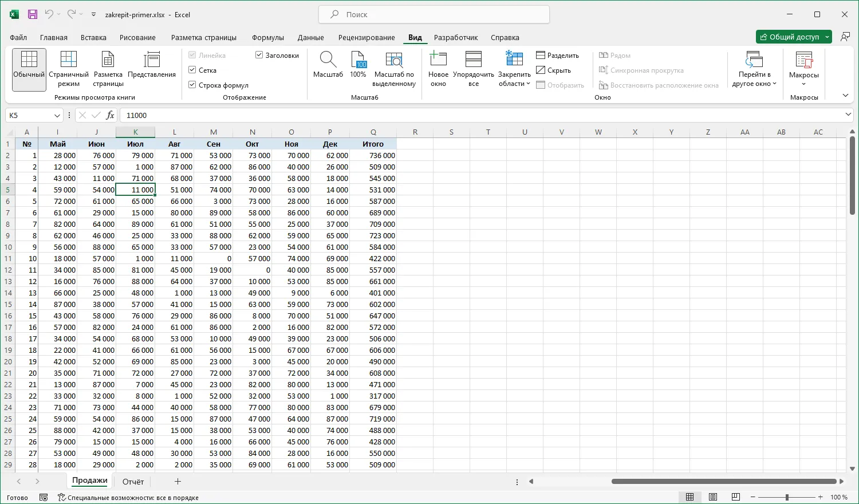The image size is (859, 504).
Task: Toggle the Заголовки (Headings) checkbox
Action: click(259, 56)
